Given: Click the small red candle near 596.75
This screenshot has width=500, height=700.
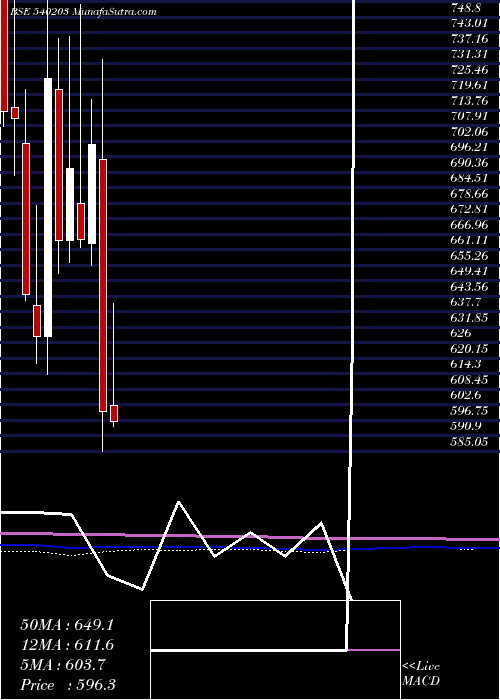Looking at the screenshot, I should (114, 413).
